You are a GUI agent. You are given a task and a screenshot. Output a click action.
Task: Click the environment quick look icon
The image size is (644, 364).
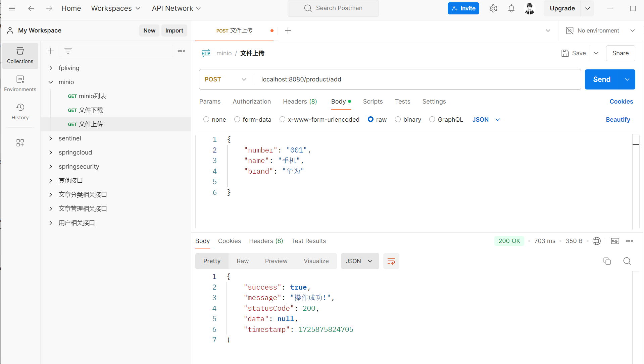click(569, 31)
